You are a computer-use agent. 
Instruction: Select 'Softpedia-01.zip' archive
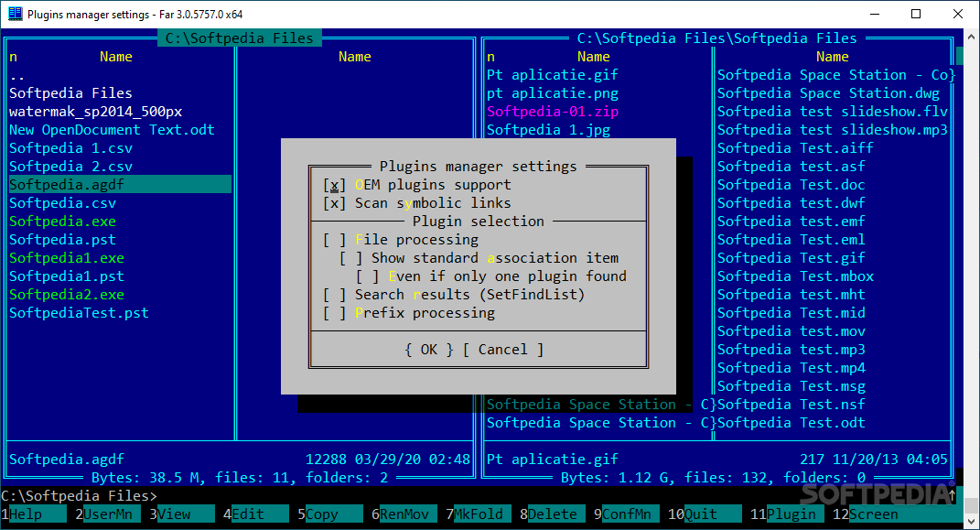[553, 112]
